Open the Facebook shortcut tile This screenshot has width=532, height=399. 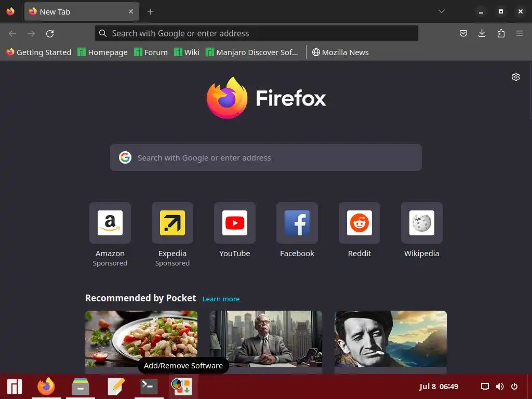297,223
